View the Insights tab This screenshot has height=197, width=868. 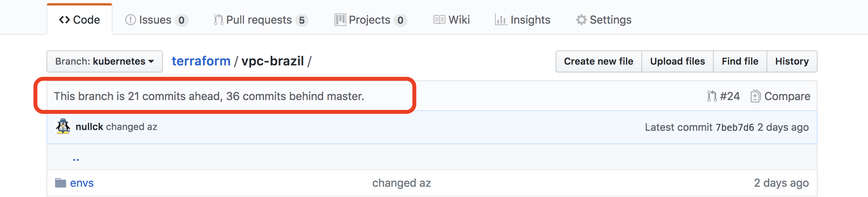523,20
